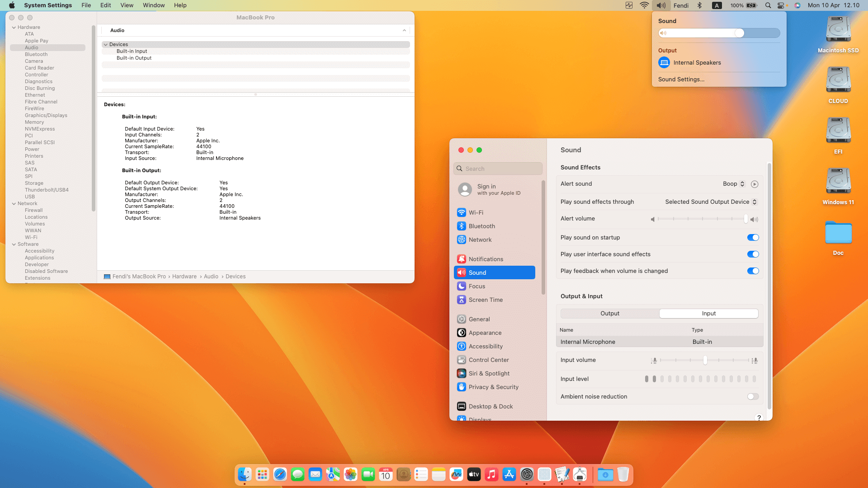Screen dimensions: 868x488
Task: Adjust the Alert volume slider
Action: pyautogui.click(x=703, y=219)
